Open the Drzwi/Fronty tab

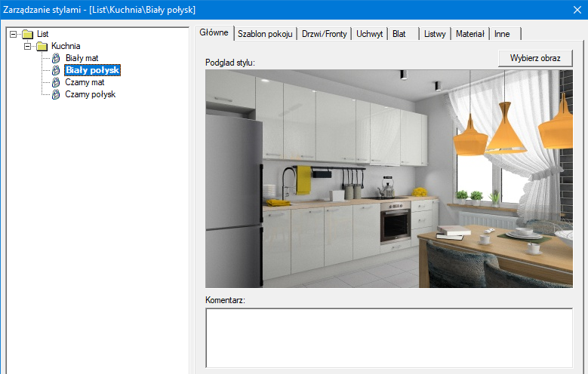(x=325, y=34)
